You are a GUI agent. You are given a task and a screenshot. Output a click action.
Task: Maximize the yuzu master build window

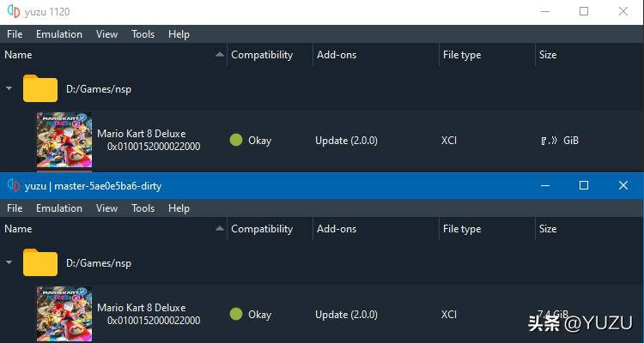[584, 185]
